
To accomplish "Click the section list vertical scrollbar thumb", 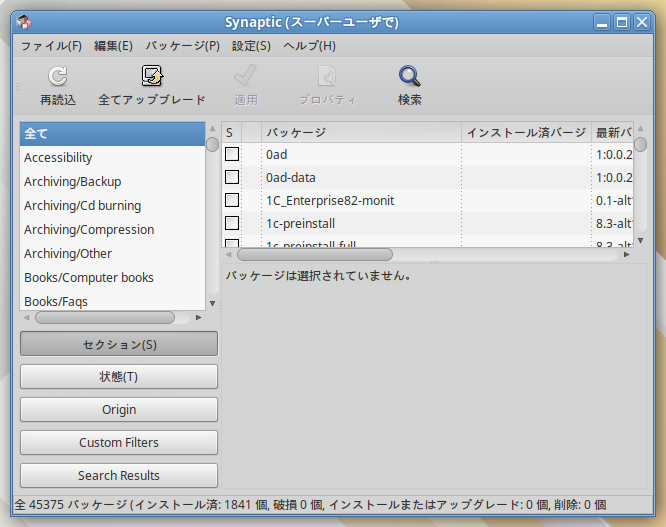I will click(212, 144).
